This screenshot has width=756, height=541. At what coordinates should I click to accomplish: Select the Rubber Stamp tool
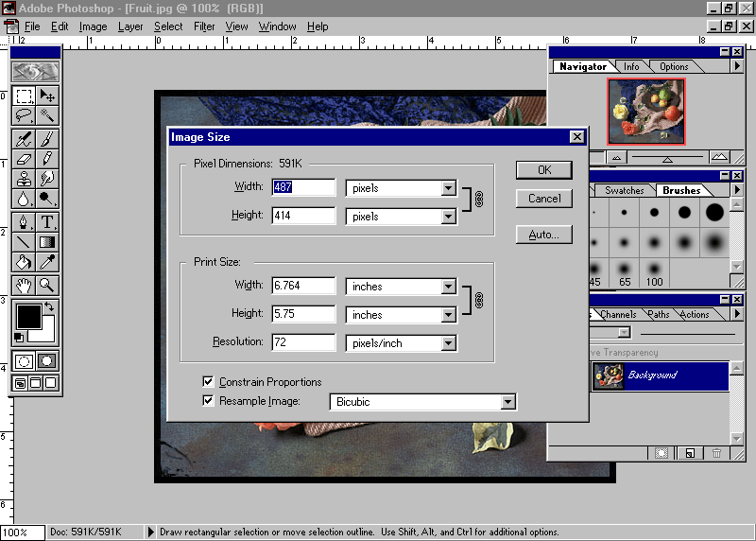tap(24, 179)
